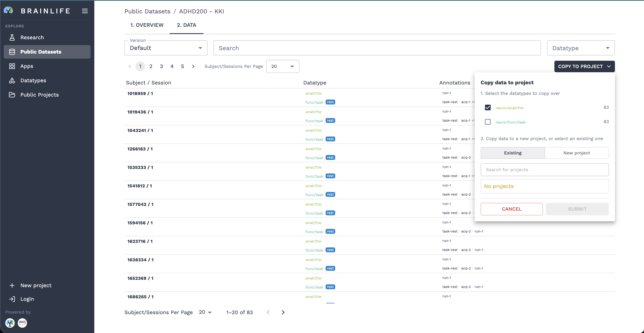The height and width of the screenshot is (333, 644).
Task: Open Public Projects folder icon
Action: coord(12,95)
